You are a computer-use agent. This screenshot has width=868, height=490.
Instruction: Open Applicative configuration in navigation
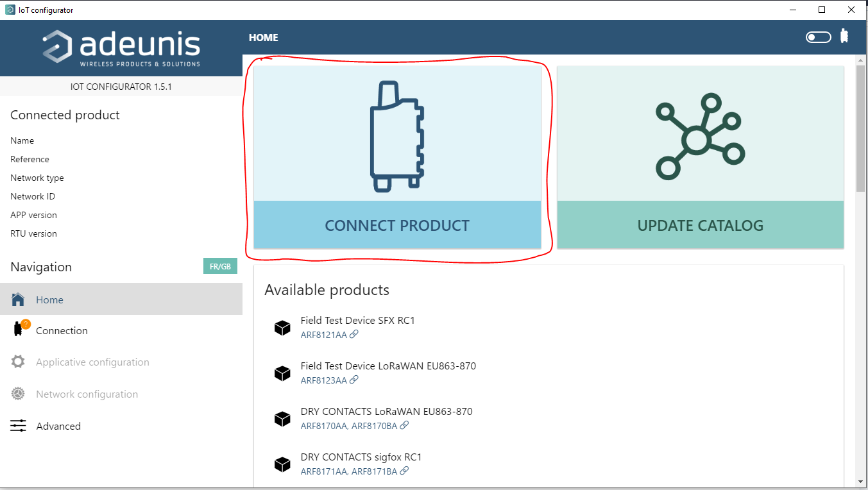(x=121, y=362)
